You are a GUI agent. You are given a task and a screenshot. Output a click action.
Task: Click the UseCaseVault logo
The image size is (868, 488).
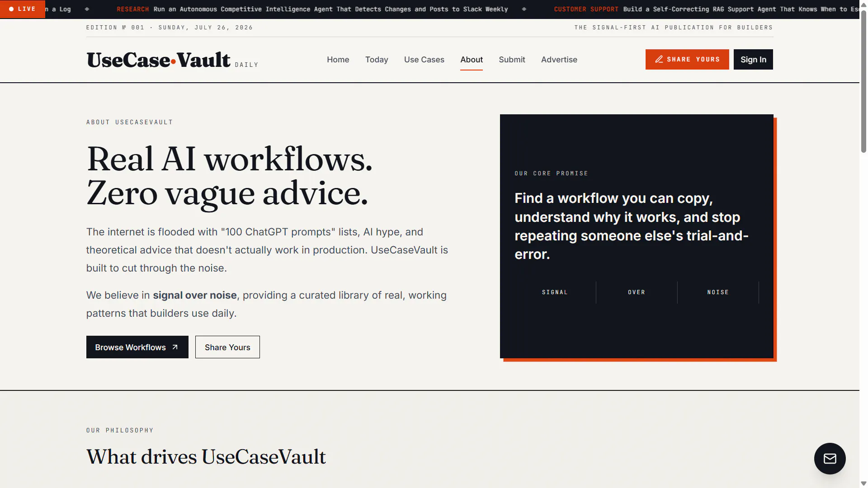[158, 60]
